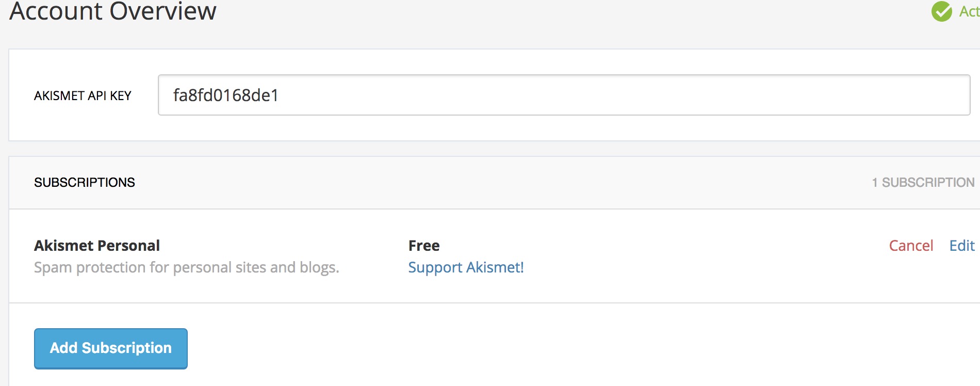This screenshot has height=386, width=980.
Task: Edit the Akismet Personal subscription
Action: tap(962, 246)
